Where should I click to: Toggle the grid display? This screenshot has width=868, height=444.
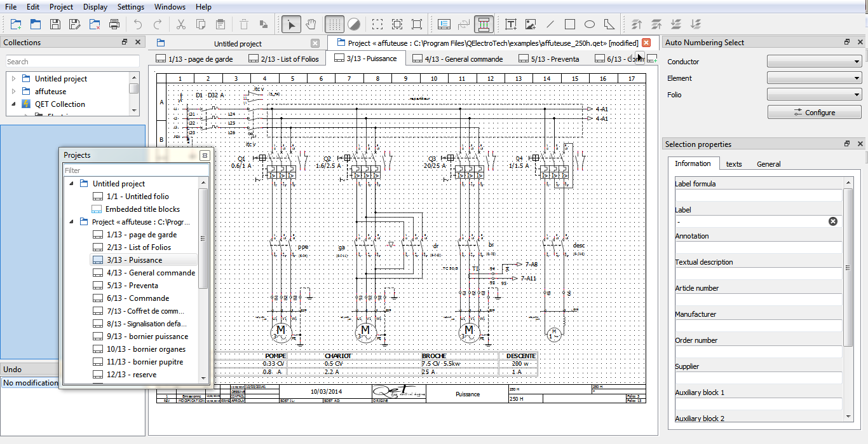coord(334,25)
